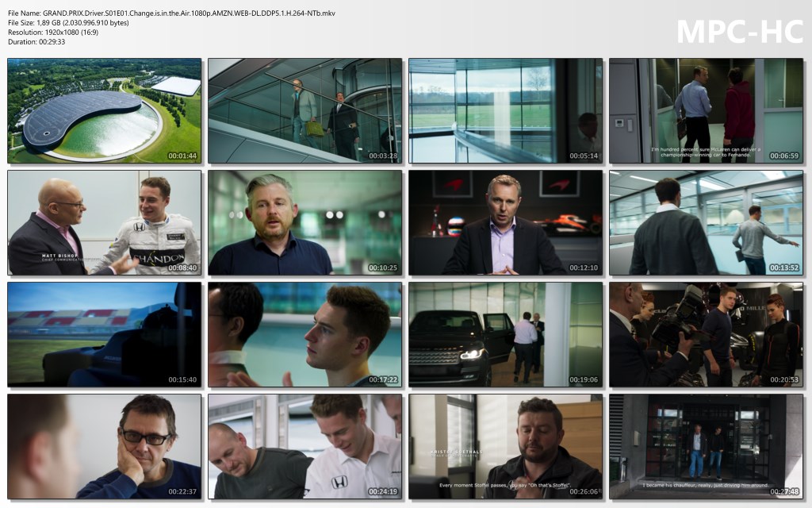Viewport: 812px width, 508px height.
Task: Select the glass staircase thumbnail at 00:03:28
Action: click(304, 110)
